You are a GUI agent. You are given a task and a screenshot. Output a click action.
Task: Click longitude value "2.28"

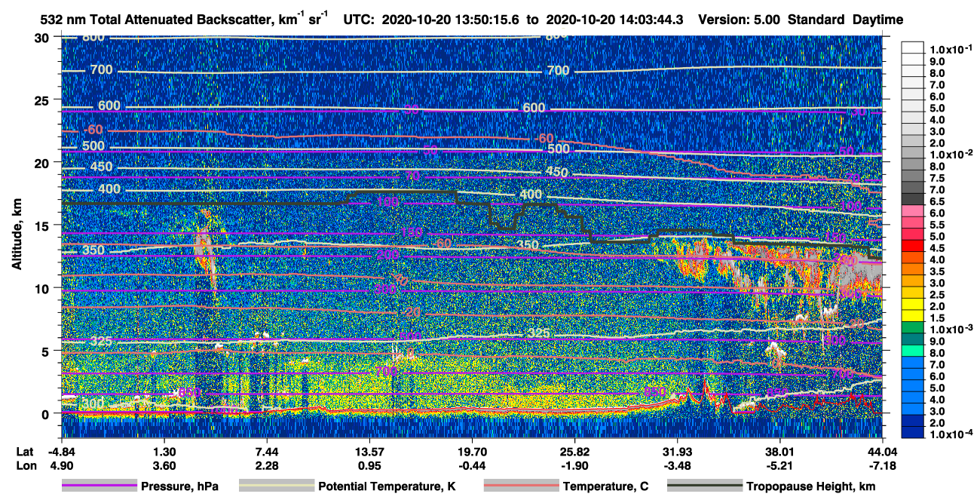tap(267, 466)
